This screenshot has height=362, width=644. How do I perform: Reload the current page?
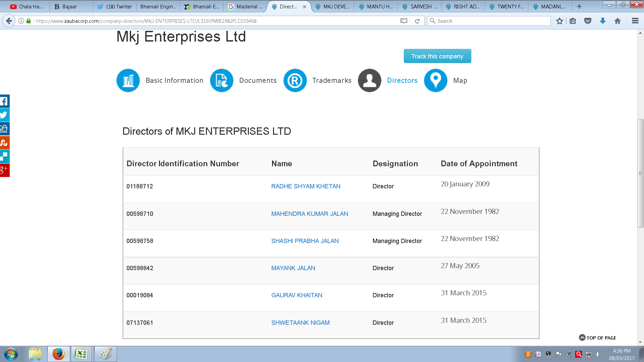click(x=417, y=21)
